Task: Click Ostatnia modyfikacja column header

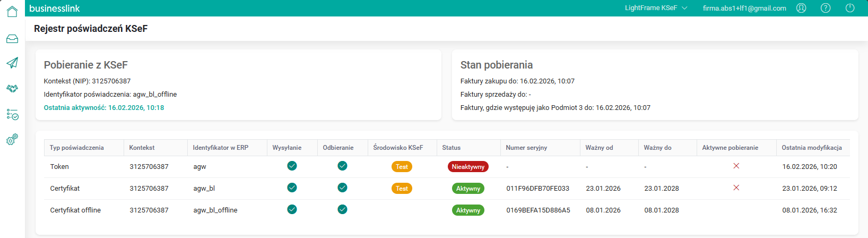Action: click(x=812, y=148)
